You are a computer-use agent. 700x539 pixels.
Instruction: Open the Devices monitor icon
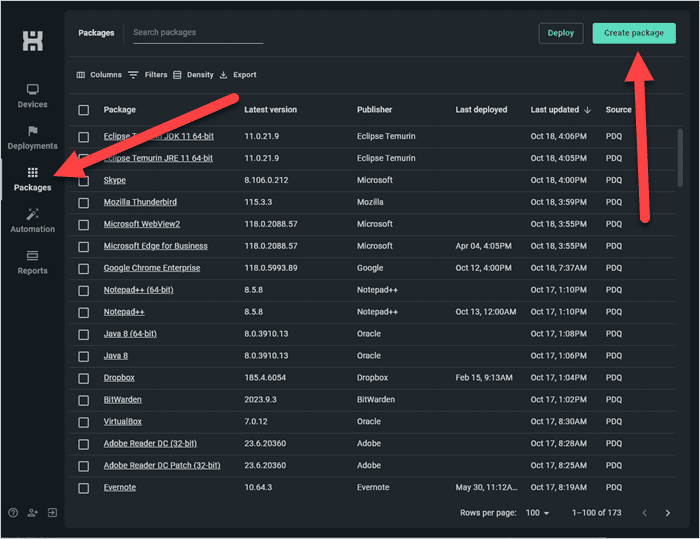[33, 90]
